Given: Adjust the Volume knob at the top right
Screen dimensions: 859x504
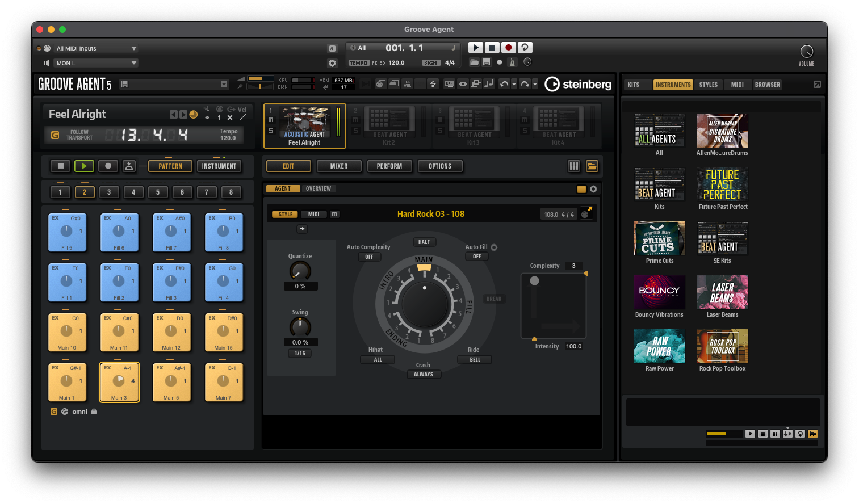Looking at the screenshot, I should click(x=806, y=52).
